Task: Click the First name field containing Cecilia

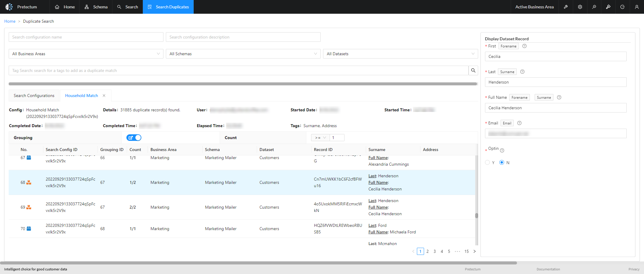Action: (x=556, y=56)
